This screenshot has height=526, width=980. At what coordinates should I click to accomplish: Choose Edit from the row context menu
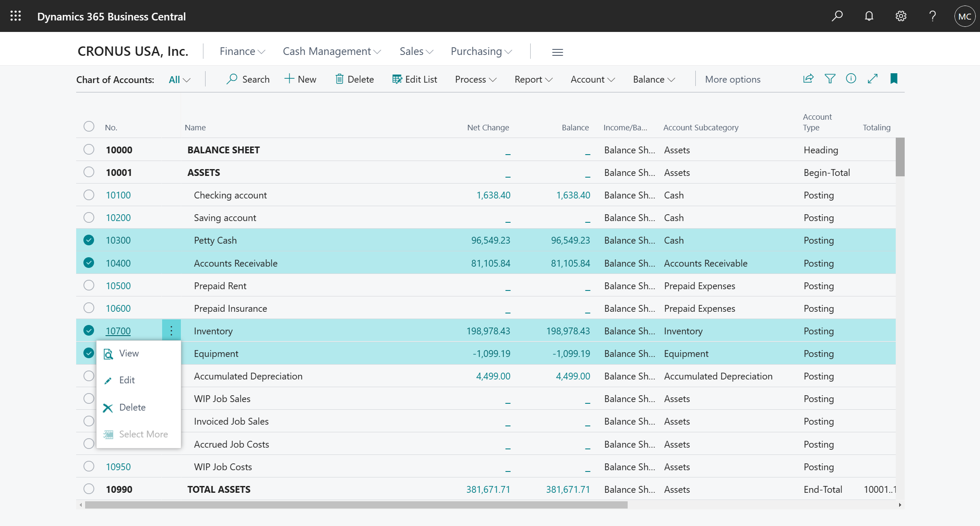(127, 380)
